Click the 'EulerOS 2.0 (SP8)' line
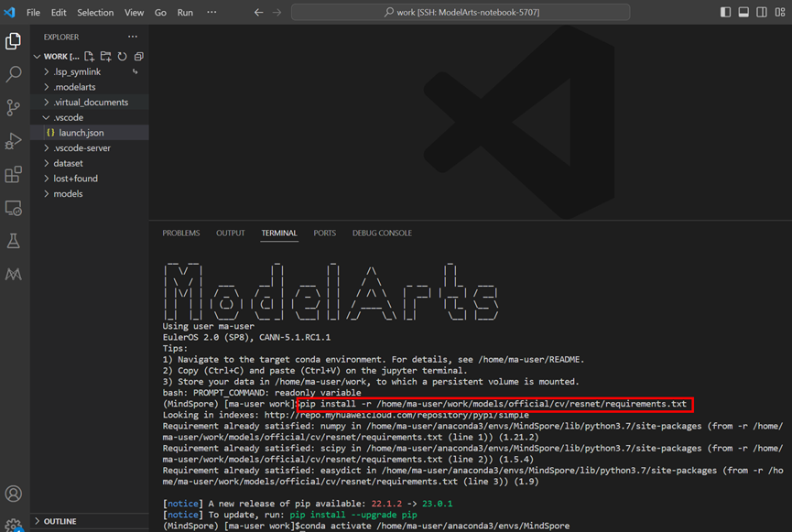The width and height of the screenshot is (792, 532). tap(246, 337)
